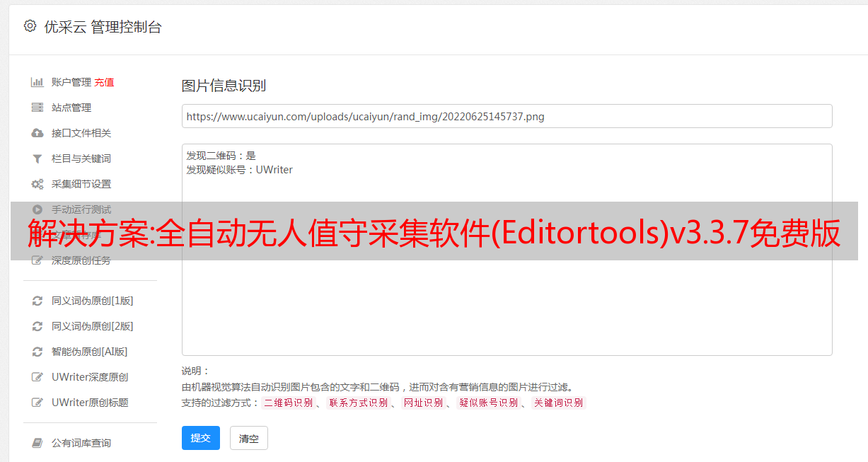Click the 二维码识别 filter tag
This screenshot has width=868, height=462.
[x=288, y=403]
